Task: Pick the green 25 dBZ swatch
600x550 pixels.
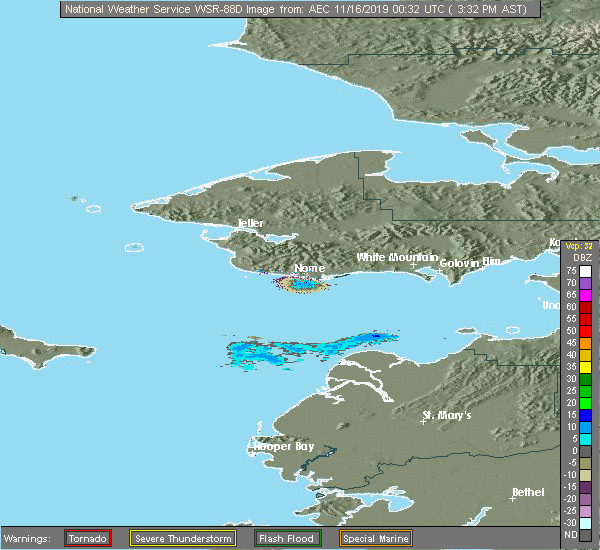Action: [x=585, y=391]
